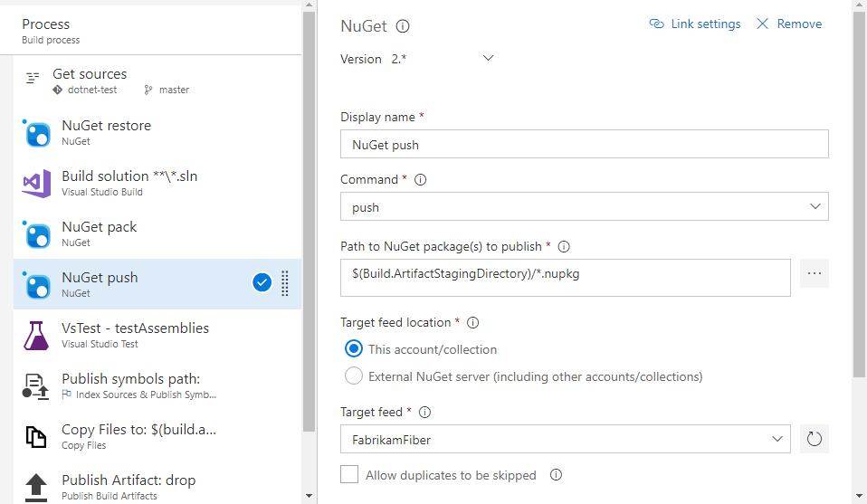Click the info icon next to NuGet title
Screen dimensions: 867x504
[403, 26]
